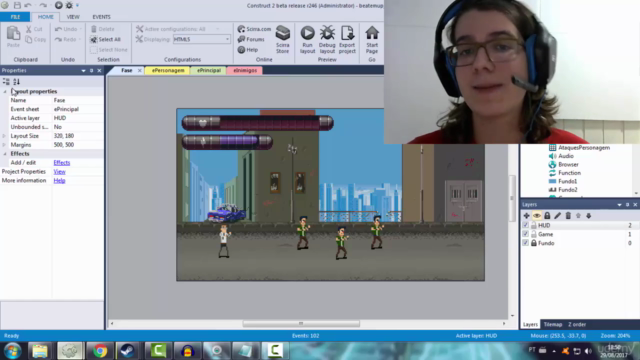Image resolution: width=640 pixels, height=360 pixels.
Task: Click the More information Help link
Action: click(x=59, y=180)
